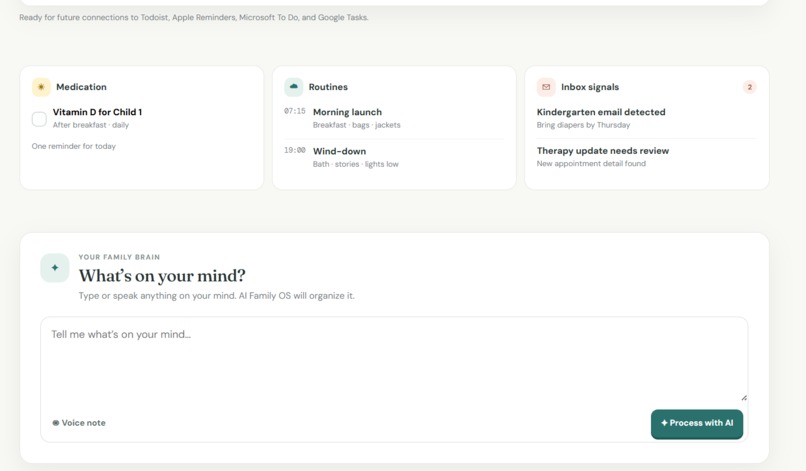Click the Inbox signals heading
This screenshot has height=471, width=806.
(x=590, y=87)
